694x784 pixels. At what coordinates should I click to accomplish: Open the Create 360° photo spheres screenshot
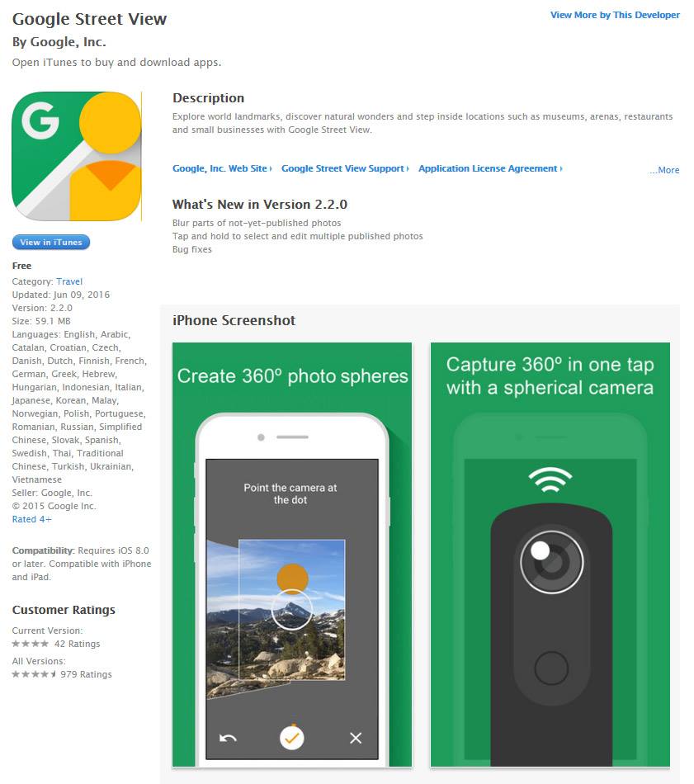point(292,555)
